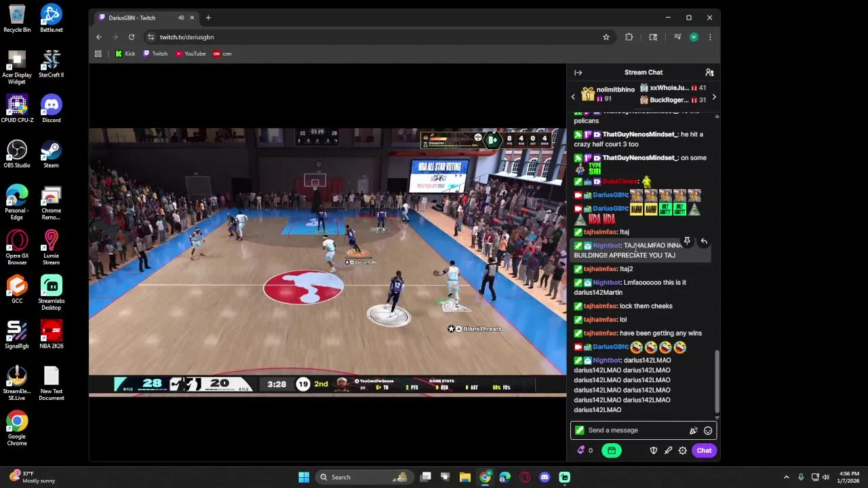This screenshot has width=868, height=488.
Task: Click the BuckRoger gifter entry
Action: (673, 100)
